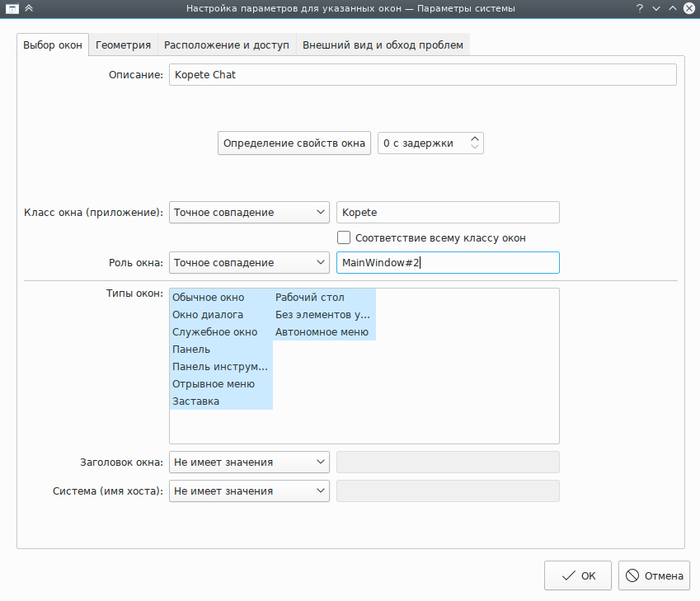Click the keep-above arrows icon in title bar

point(30,8)
